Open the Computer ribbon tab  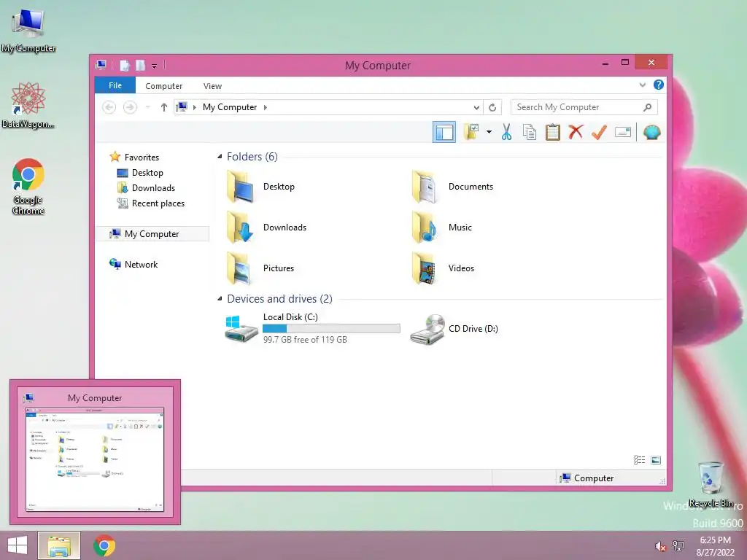point(164,86)
